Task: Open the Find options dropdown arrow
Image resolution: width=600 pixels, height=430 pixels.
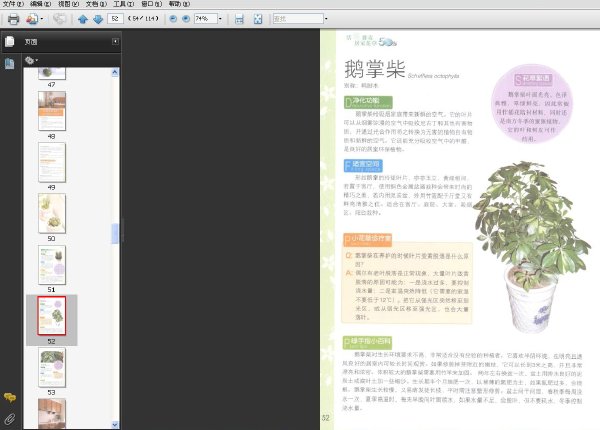Action: (x=326, y=18)
